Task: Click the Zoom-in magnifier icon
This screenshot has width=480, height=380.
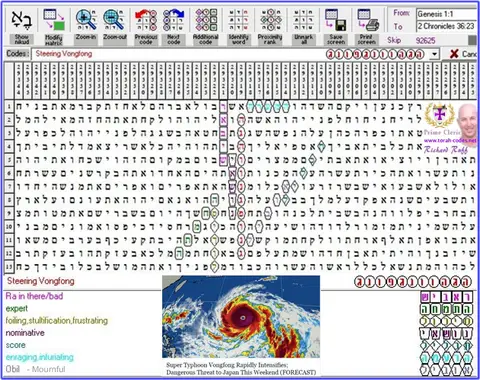Action: [x=86, y=20]
